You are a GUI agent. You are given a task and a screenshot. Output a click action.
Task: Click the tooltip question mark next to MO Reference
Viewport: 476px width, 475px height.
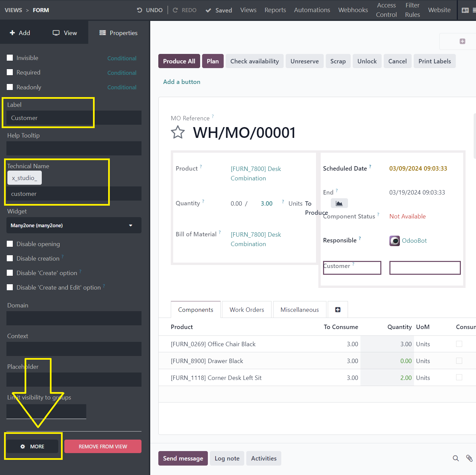[213, 116]
